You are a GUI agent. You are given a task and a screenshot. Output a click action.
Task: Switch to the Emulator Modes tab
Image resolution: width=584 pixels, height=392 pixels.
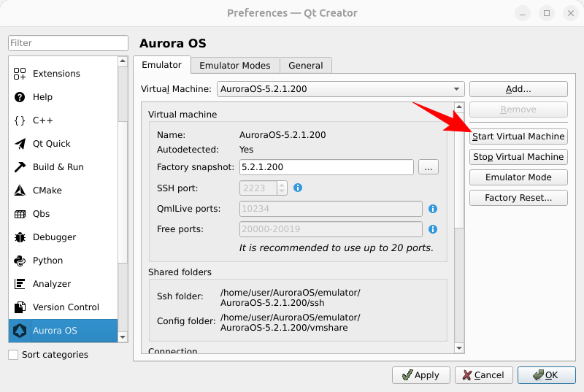[x=234, y=66]
